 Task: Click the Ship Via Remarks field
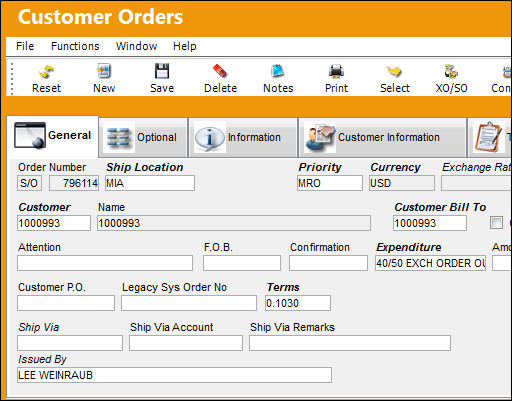(x=350, y=343)
